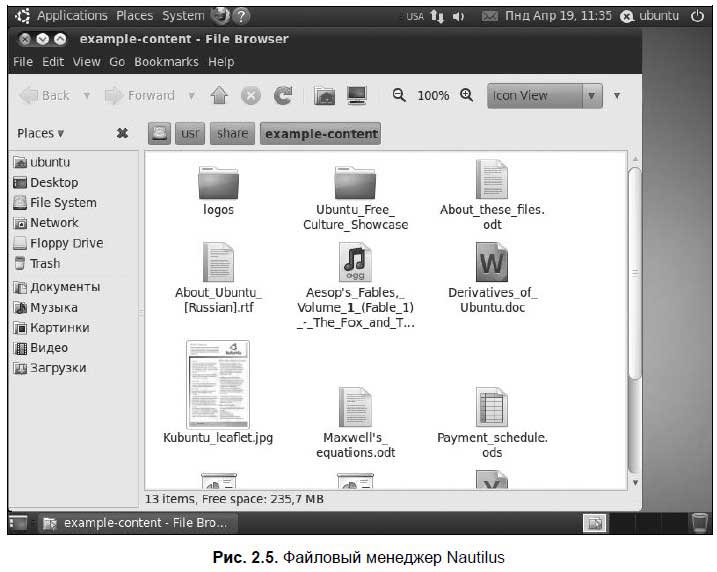Screen dimensions: 717x572
Task: Open the ubuntu home place in sidebar
Action: coord(42,162)
